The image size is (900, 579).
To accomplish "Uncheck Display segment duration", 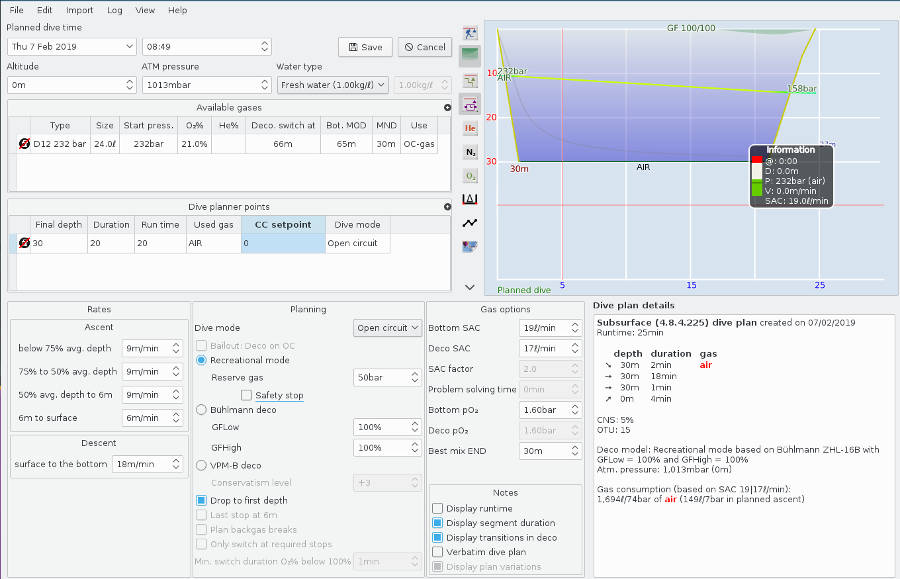I will coord(437,523).
